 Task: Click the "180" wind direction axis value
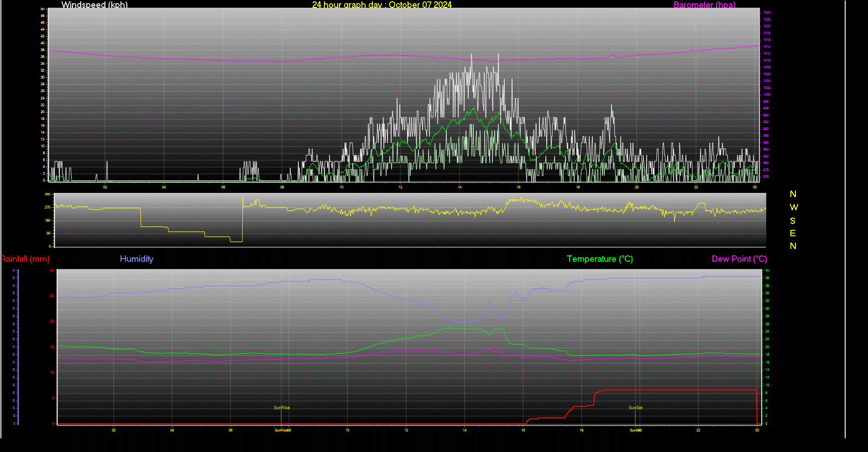tap(47, 220)
